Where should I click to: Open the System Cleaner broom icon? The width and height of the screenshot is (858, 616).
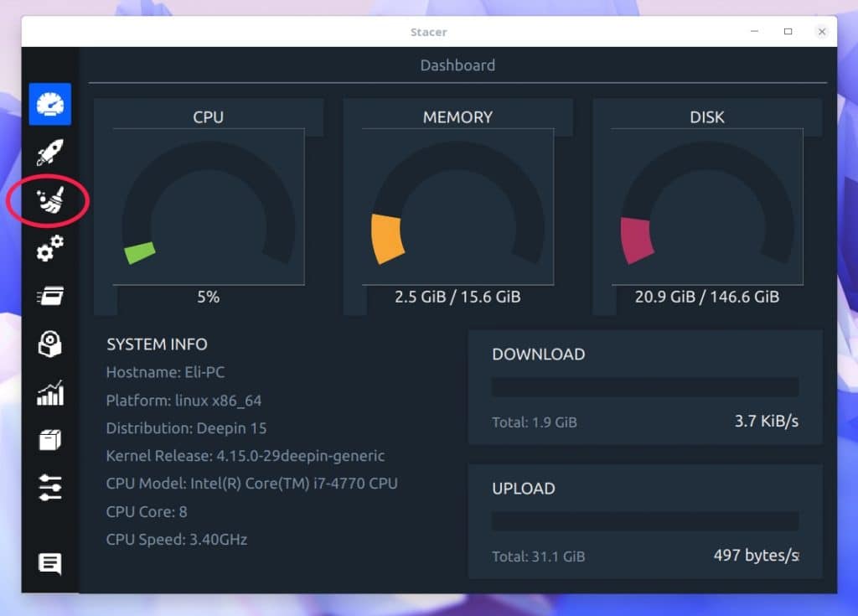pyautogui.click(x=49, y=199)
